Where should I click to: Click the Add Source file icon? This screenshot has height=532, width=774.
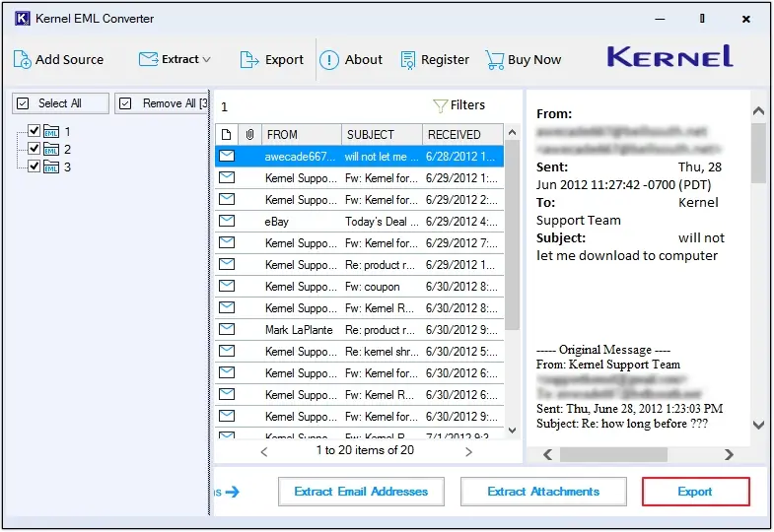23,60
